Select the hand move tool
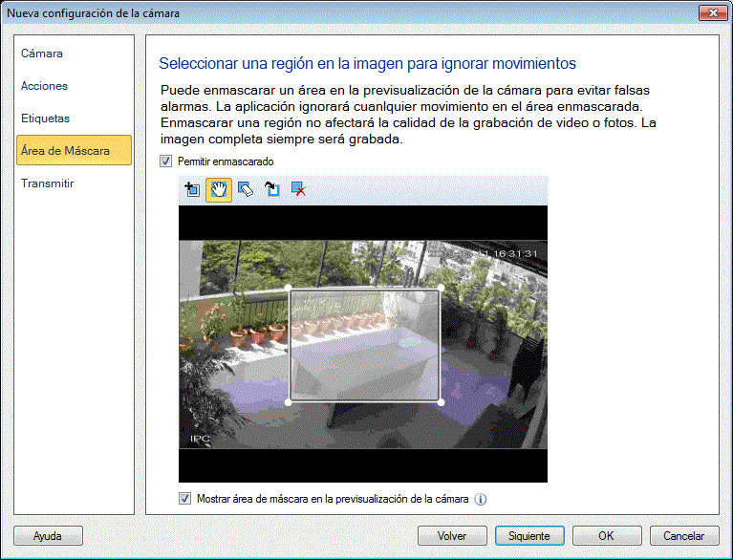The image size is (733, 560). 219,189
